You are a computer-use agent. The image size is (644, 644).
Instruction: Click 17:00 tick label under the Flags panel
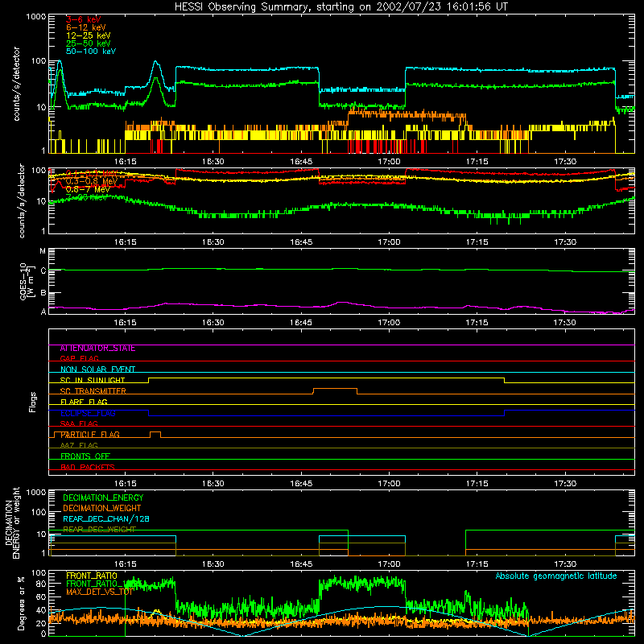click(389, 484)
